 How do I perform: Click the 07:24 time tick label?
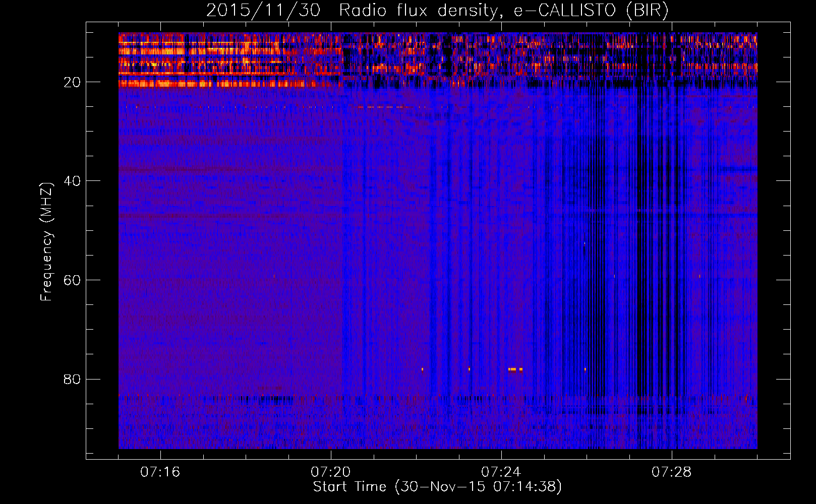click(501, 472)
